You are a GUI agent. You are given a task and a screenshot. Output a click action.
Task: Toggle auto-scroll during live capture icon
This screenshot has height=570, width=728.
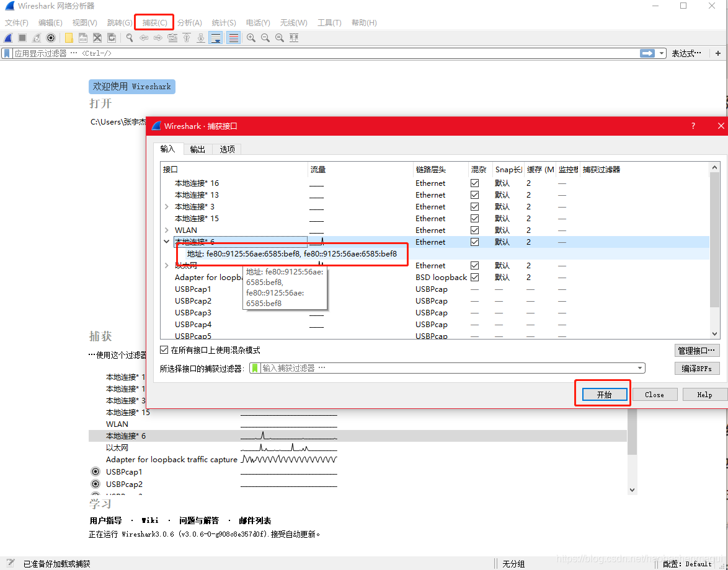click(215, 38)
